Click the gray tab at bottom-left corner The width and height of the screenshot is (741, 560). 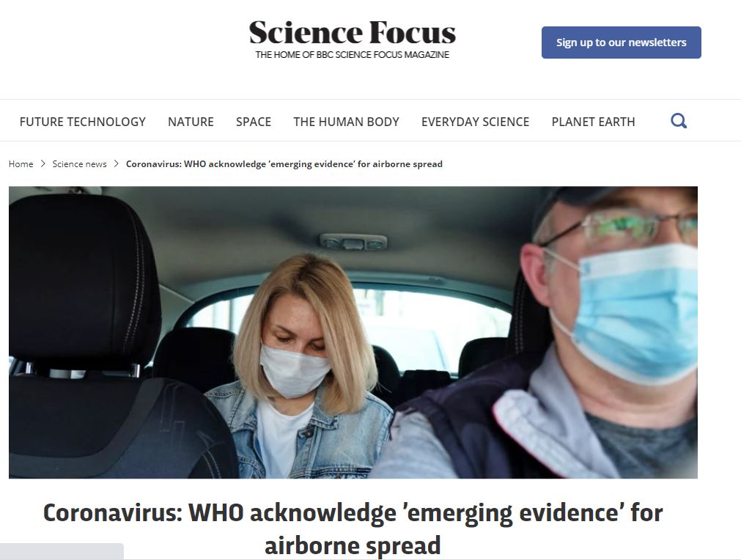(62, 551)
